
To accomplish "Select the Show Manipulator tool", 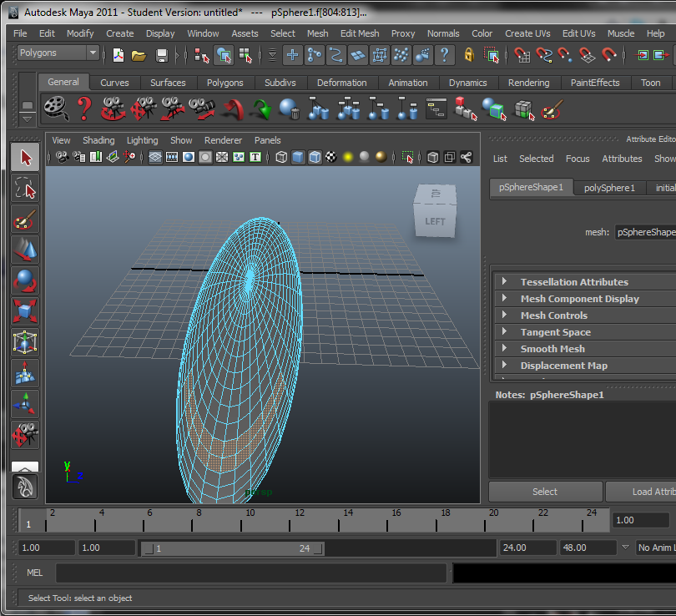I will pos(25,404).
